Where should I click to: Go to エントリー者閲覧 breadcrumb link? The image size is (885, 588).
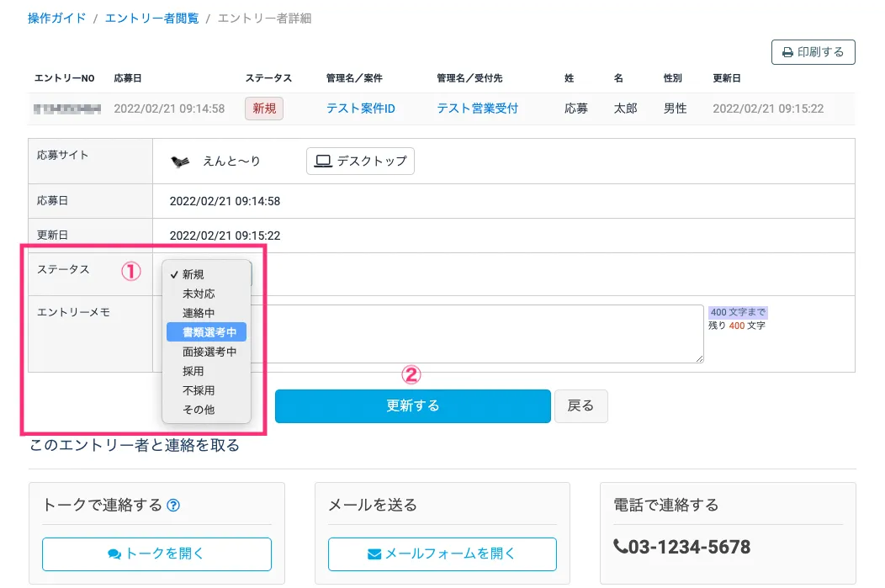(x=151, y=18)
